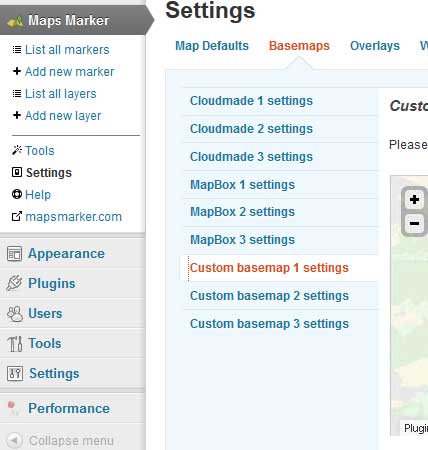Click the Users menu icon

click(15, 314)
